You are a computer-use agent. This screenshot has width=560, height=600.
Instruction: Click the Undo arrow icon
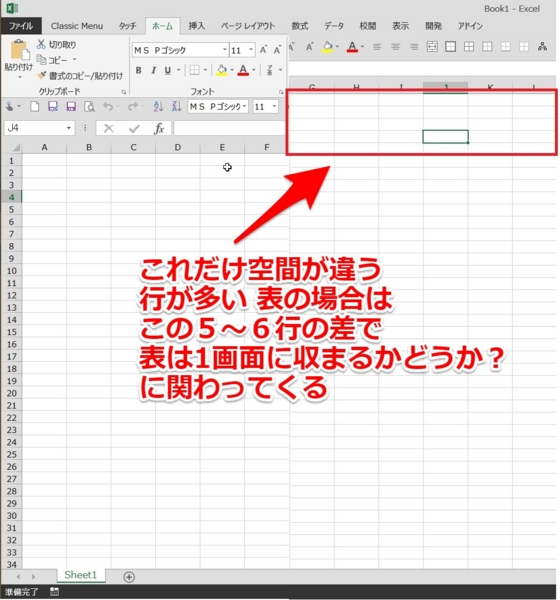[108, 106]
